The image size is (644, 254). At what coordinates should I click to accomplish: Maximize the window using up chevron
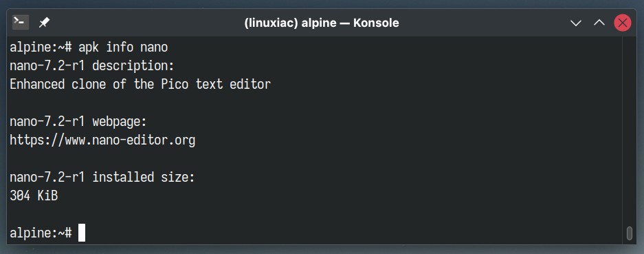[599, 23]
